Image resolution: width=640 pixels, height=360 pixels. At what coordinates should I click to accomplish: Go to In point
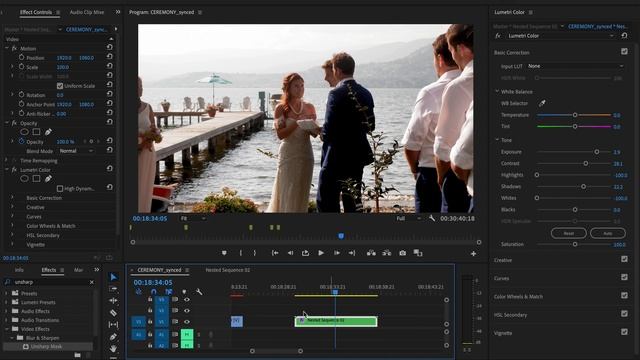coord(275,253)
